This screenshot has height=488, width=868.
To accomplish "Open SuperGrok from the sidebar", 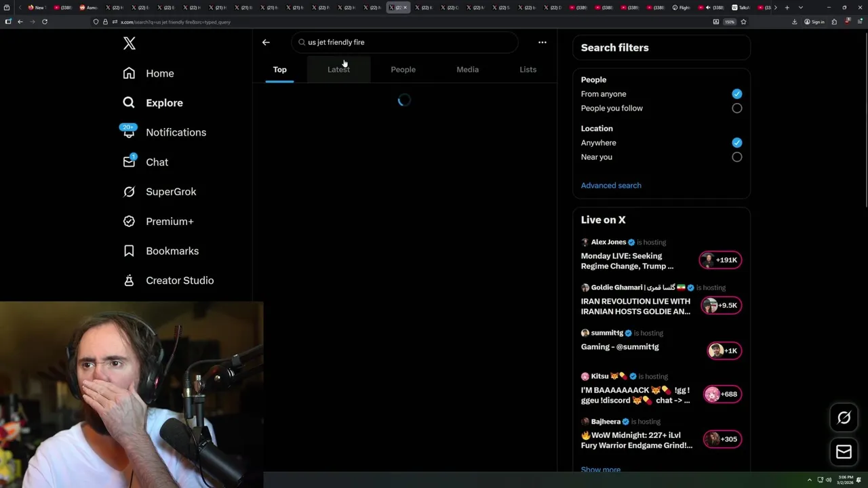I will point(160,192).
